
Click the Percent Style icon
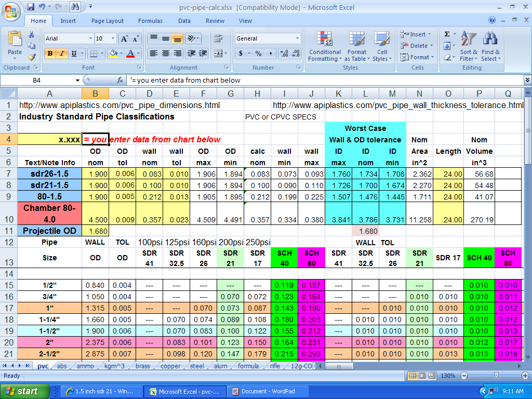[258, 54]
